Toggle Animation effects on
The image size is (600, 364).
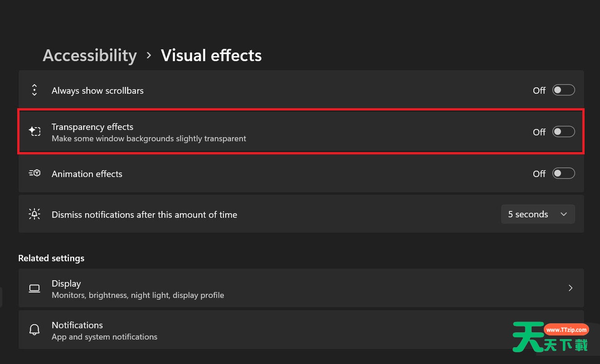563,173
